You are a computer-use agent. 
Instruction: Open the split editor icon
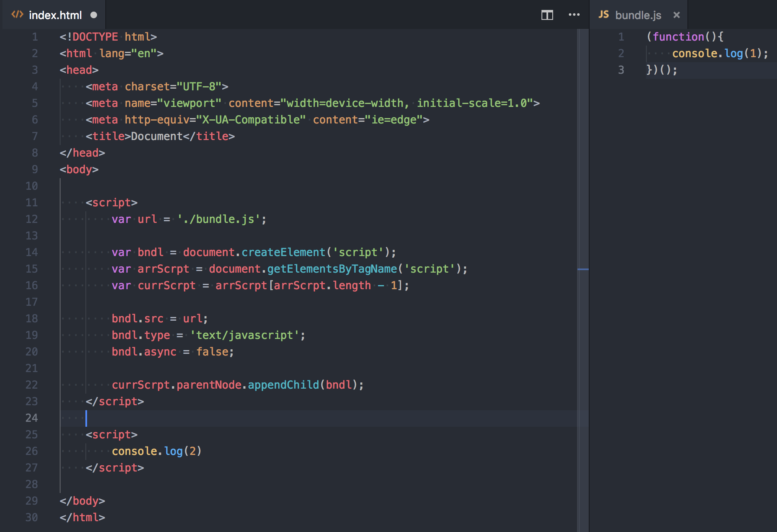[547, 15]
